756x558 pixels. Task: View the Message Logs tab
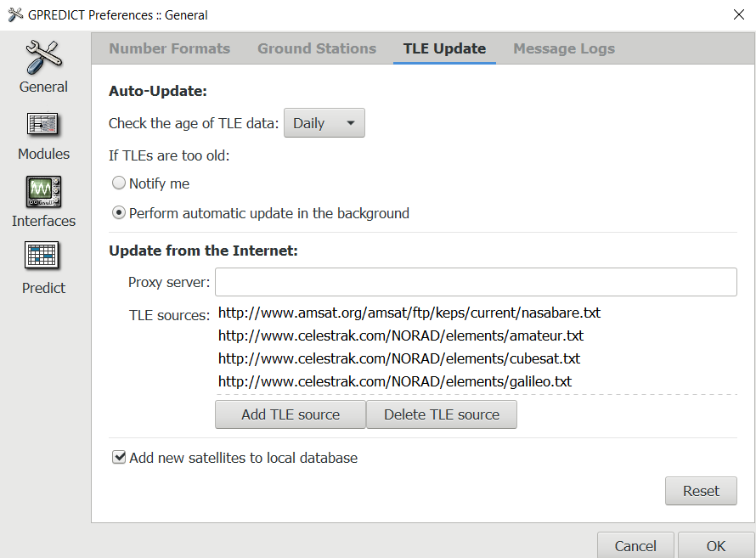point(563,48)
